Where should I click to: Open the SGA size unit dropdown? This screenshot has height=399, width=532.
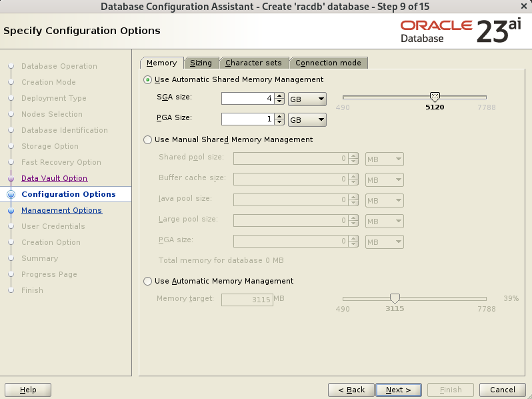(x=307, y=99)
